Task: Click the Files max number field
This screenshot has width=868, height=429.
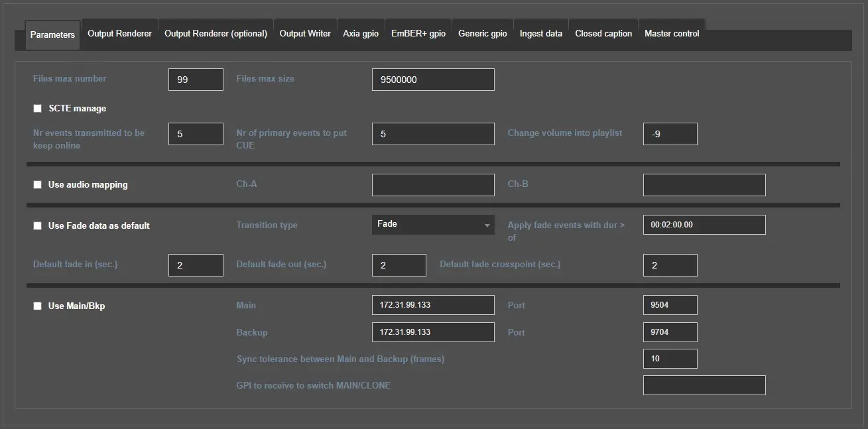Action: [x=196, y=80]
